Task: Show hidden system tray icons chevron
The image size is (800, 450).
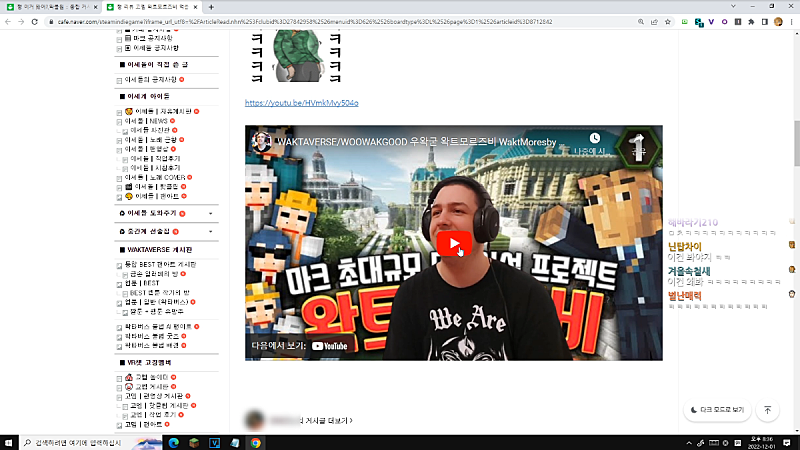Action: click(x=689, y=443)
